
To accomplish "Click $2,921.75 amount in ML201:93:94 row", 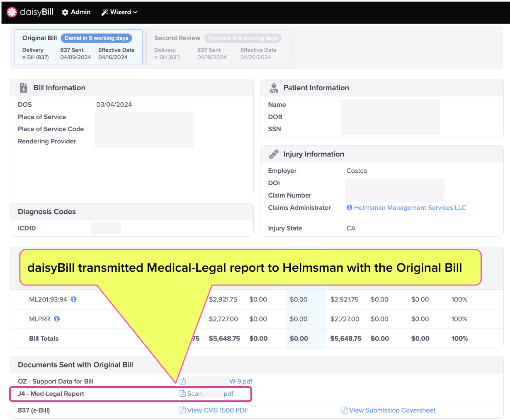I will 223,299.
